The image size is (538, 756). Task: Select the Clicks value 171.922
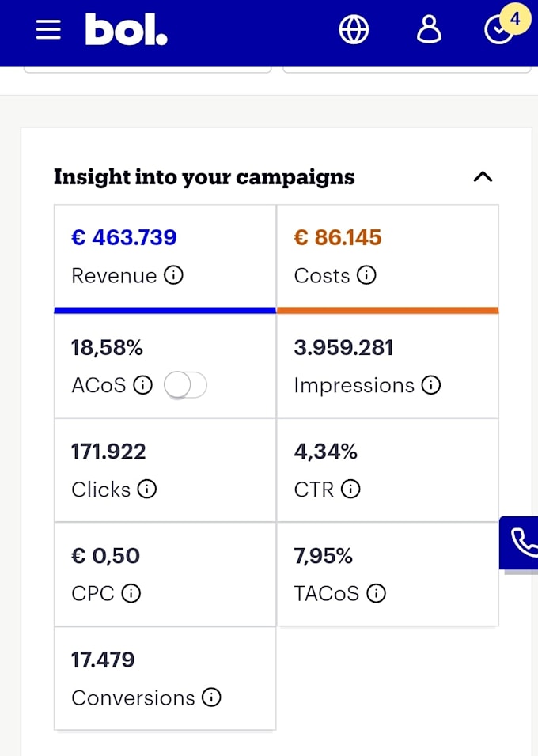(x=108, y=452)
